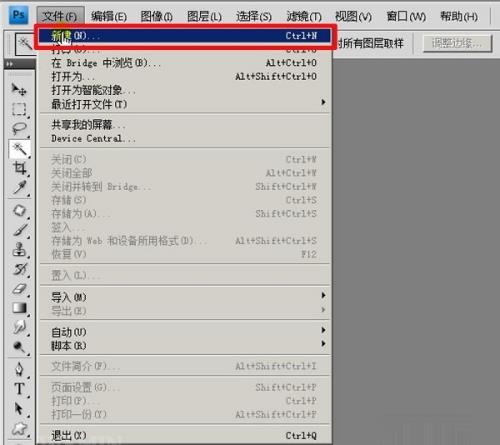Viewport: 500px width, 445px height.
Task: Choose 共享我的屏幕 menu item
Action: (184, 125)
